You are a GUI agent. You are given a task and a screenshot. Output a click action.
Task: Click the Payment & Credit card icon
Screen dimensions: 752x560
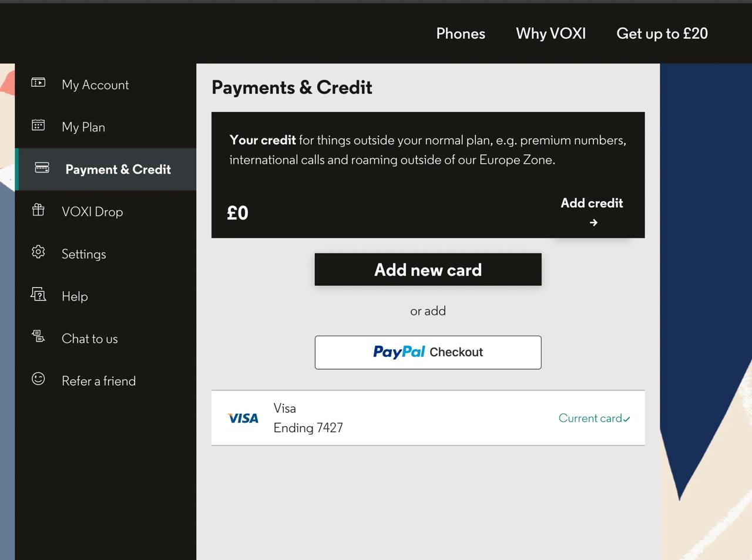42,168
